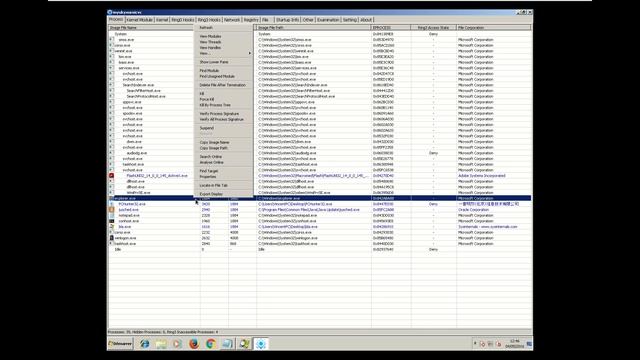This screenshot has height=360, width=640.
Task: Open the Network tab
Action: click(x=232, y=20)
